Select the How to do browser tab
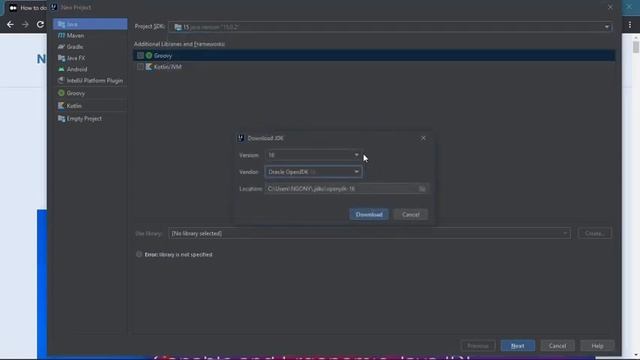640x360 pixels. [27, 8]
